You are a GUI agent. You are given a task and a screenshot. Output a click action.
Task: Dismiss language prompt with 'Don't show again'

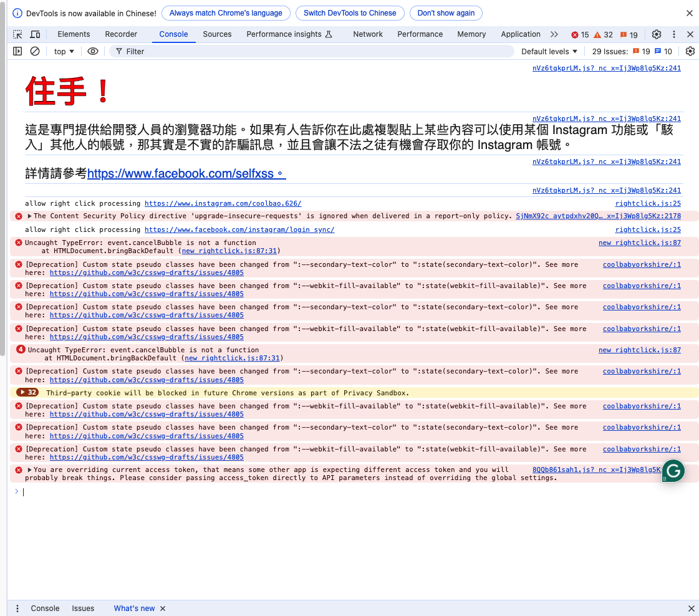pyautogui.click(x=446, y=12)
